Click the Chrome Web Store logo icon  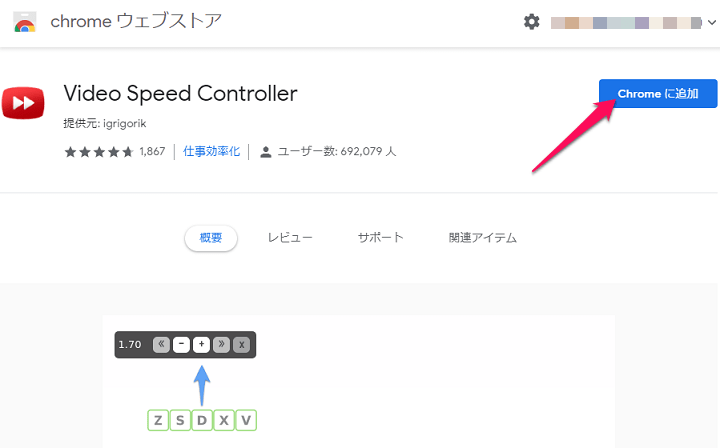pyautogui.click(x=25, y=22)
